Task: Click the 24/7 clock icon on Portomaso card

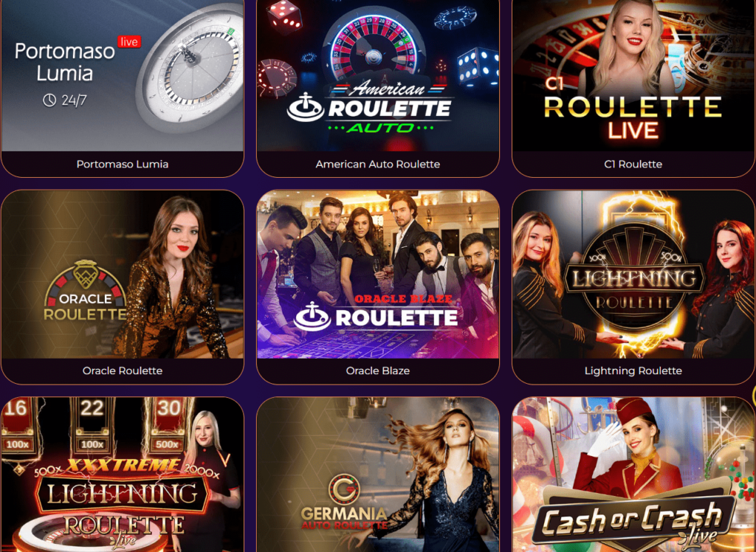Action: (x=49, y=100)
